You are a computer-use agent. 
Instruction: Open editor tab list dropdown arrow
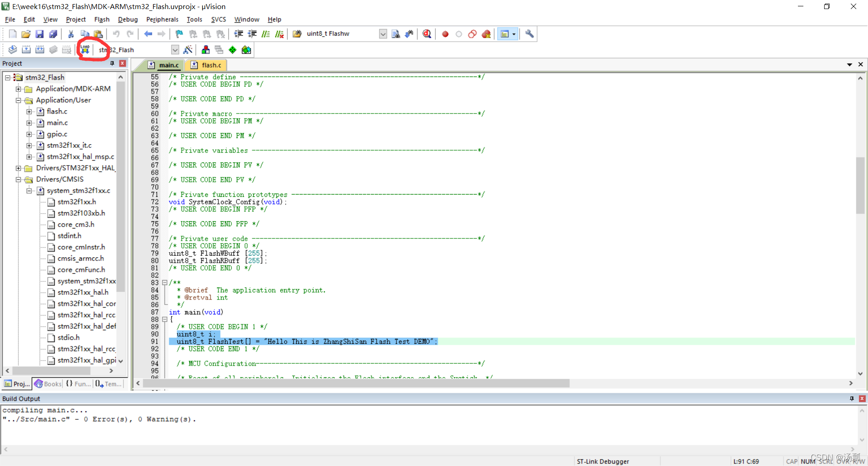849,65
